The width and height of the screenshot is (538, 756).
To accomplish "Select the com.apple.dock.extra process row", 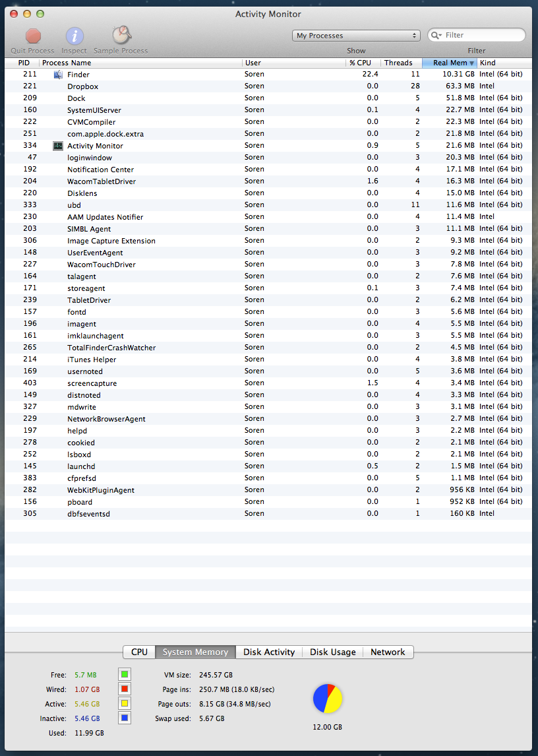I will 268,133.
